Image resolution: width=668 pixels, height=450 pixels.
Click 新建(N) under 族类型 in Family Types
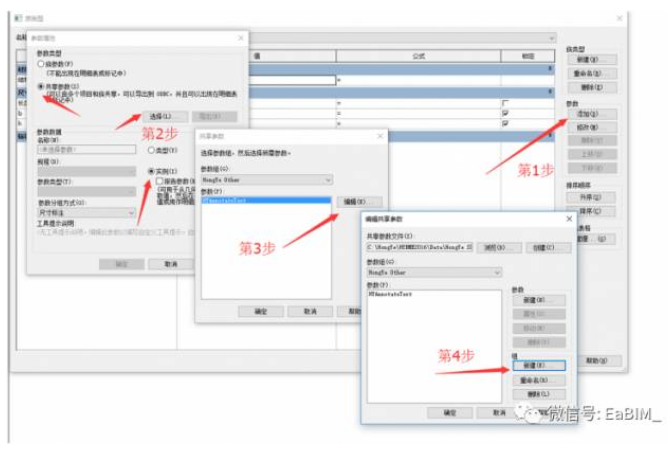pos(592,60)
